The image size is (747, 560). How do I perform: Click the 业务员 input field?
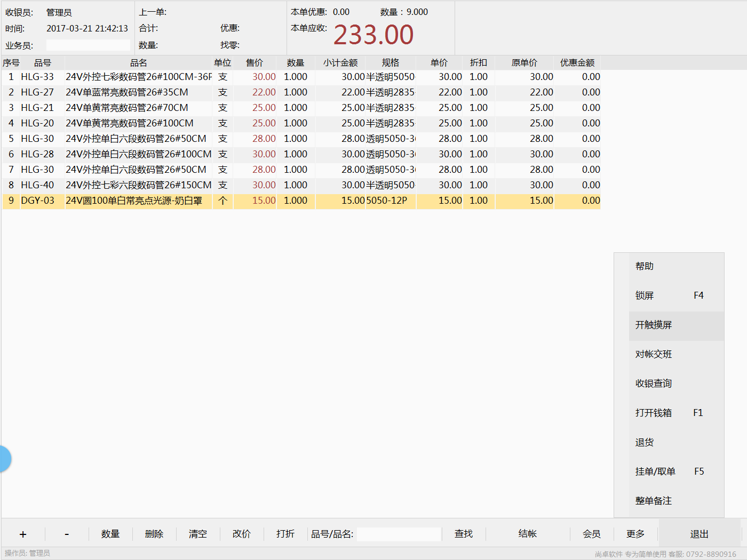[88, 45]
